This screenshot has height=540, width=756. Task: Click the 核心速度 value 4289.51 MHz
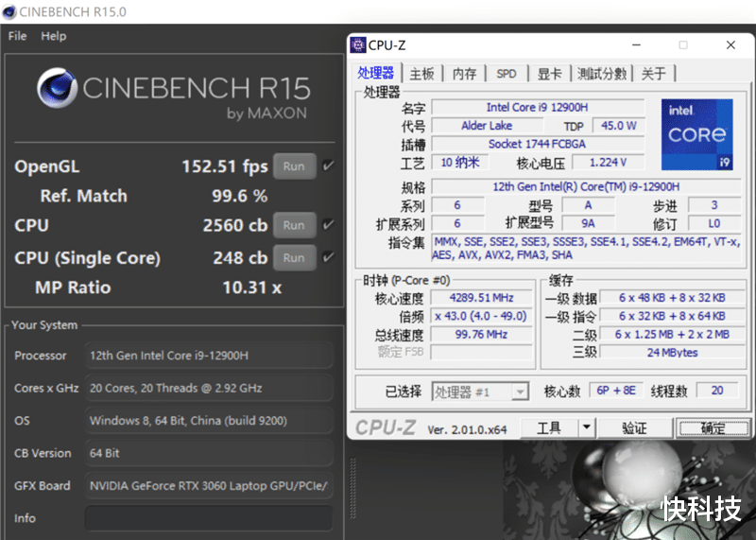tap(481, 298)
